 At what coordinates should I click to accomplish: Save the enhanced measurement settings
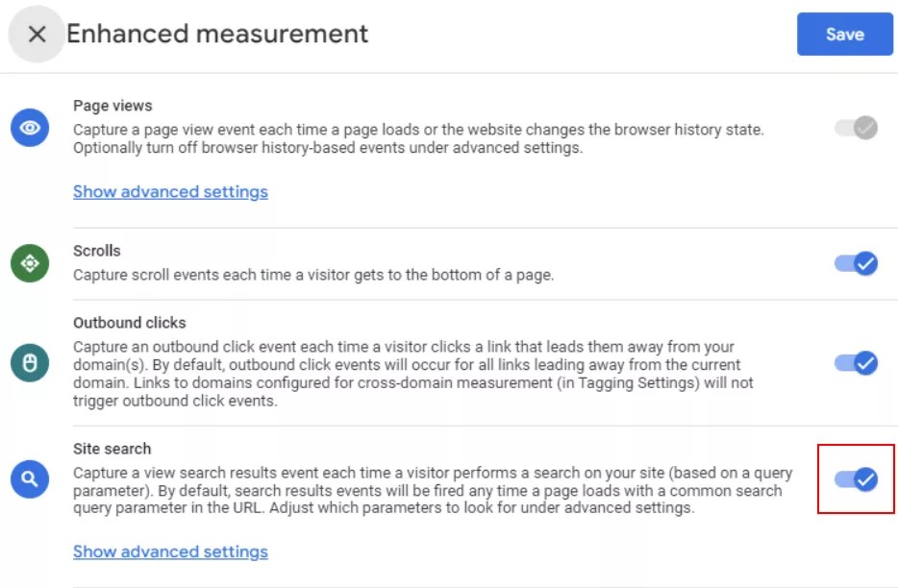tap(844, 35)
